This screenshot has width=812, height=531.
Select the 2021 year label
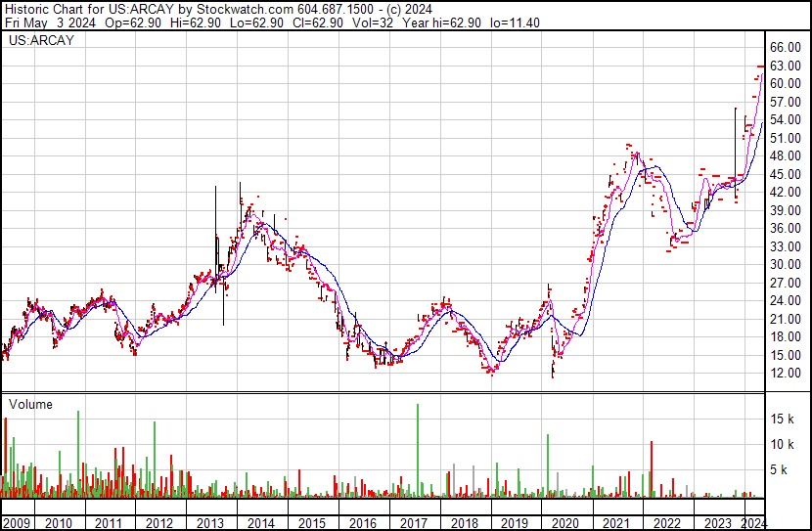(x=615, y=523)
